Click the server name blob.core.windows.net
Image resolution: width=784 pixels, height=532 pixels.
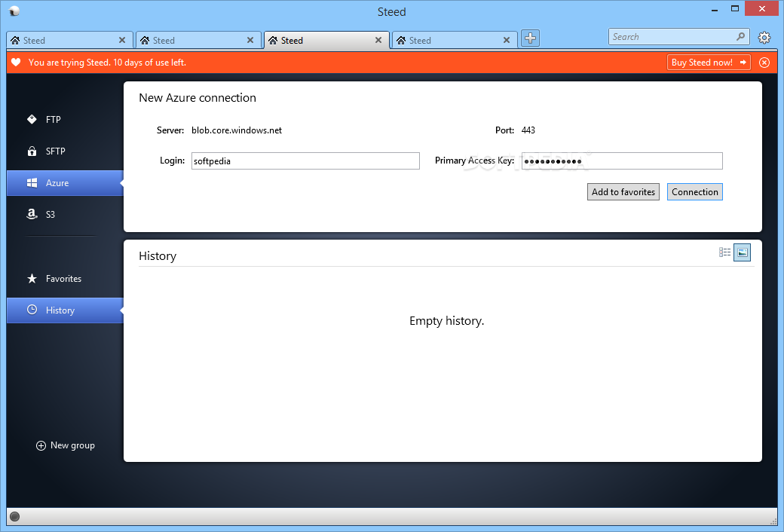pyautogui.click(x=237, y=130)
